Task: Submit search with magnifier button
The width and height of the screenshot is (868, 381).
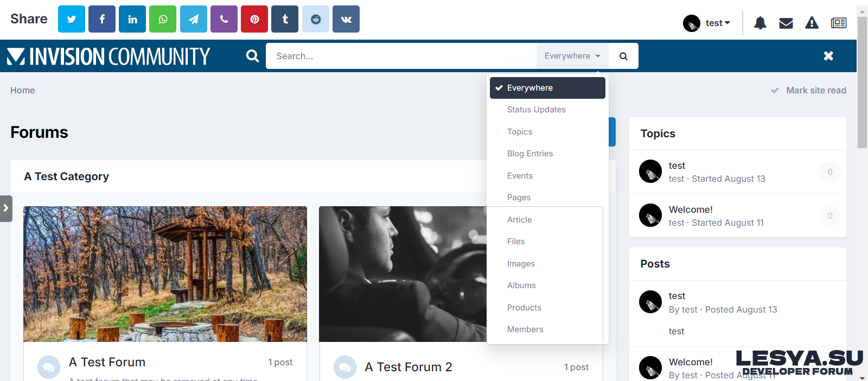Action: 623,56
